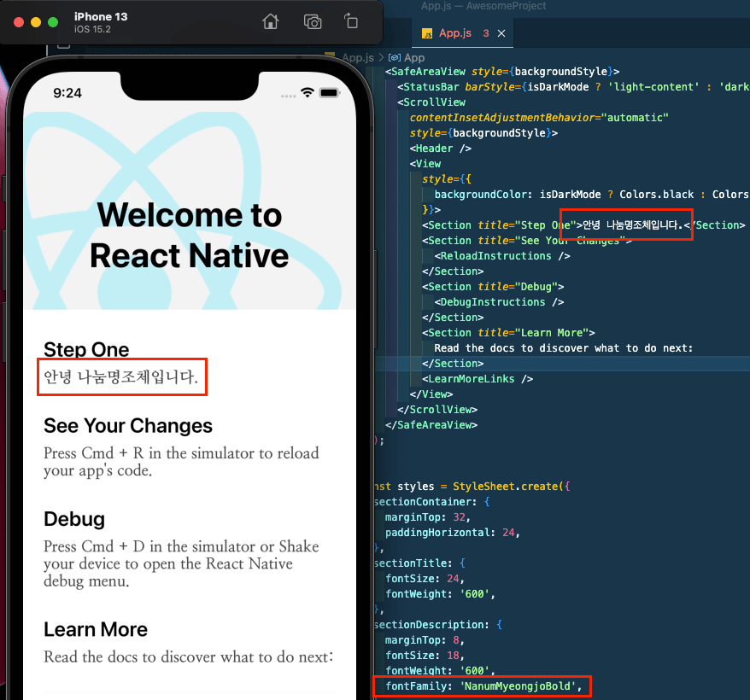Click the sectionTitle: { line

coord(419,563)
